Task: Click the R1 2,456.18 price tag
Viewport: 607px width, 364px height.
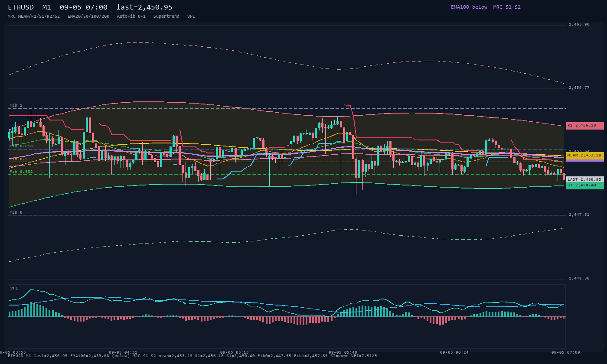Action: [x=585, y=126]
